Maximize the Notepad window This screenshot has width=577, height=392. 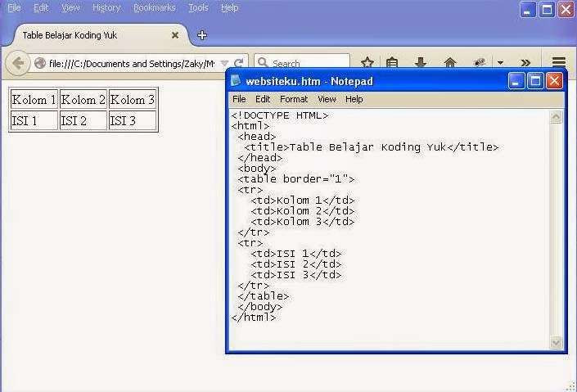tap(535, 80)
